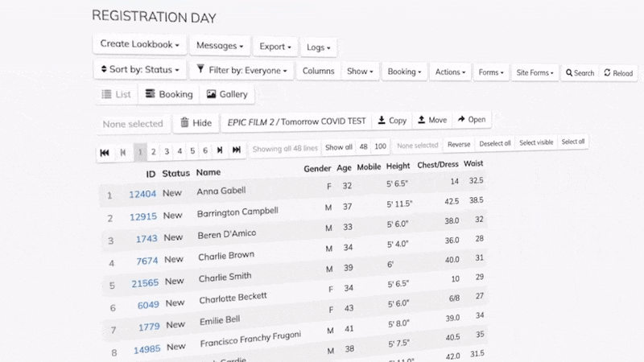Image resolution: width=644 pixels, height=362 pixels.
Task: Go to last page arrow
Action: point(236,150)
